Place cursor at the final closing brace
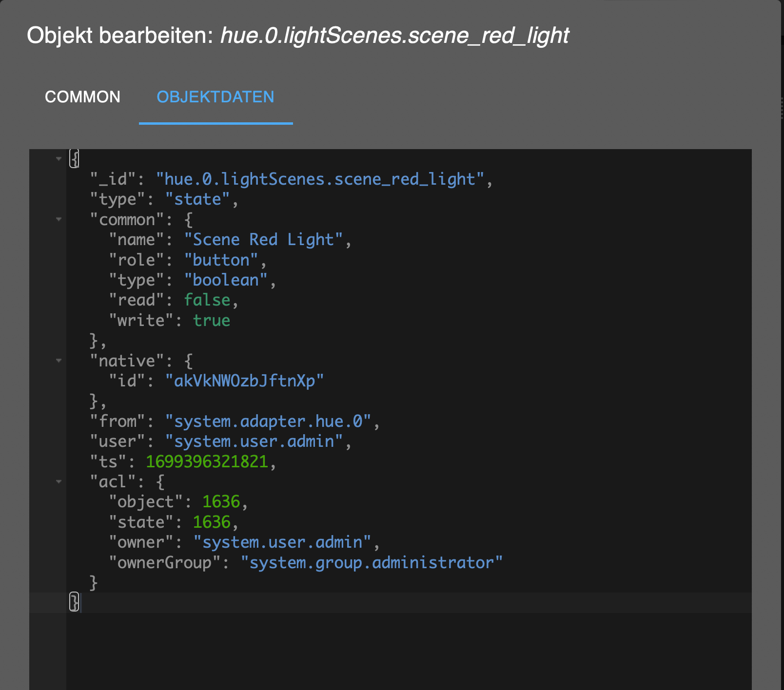Viewport: 784px width, 690px height. (75, 602)
